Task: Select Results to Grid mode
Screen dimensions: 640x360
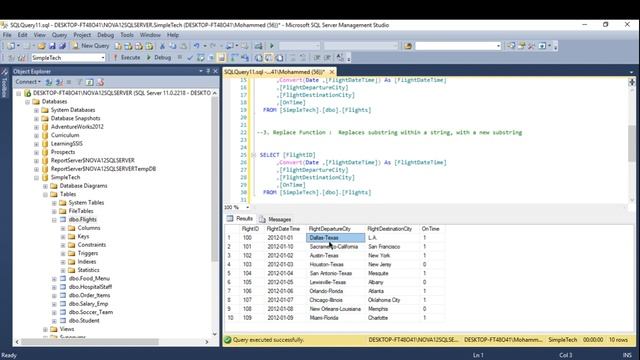Action: [x=269, y=58]
